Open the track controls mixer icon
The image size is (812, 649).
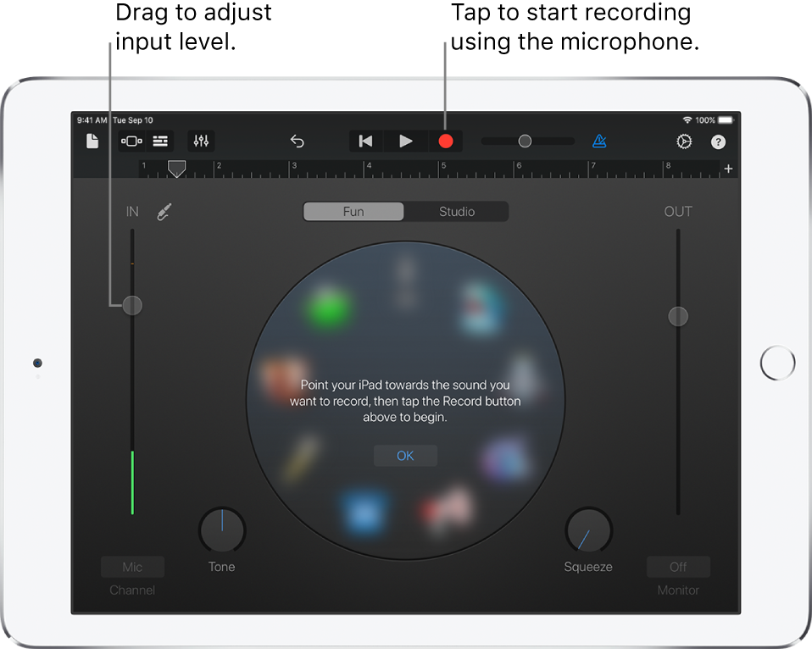point(201,141)
